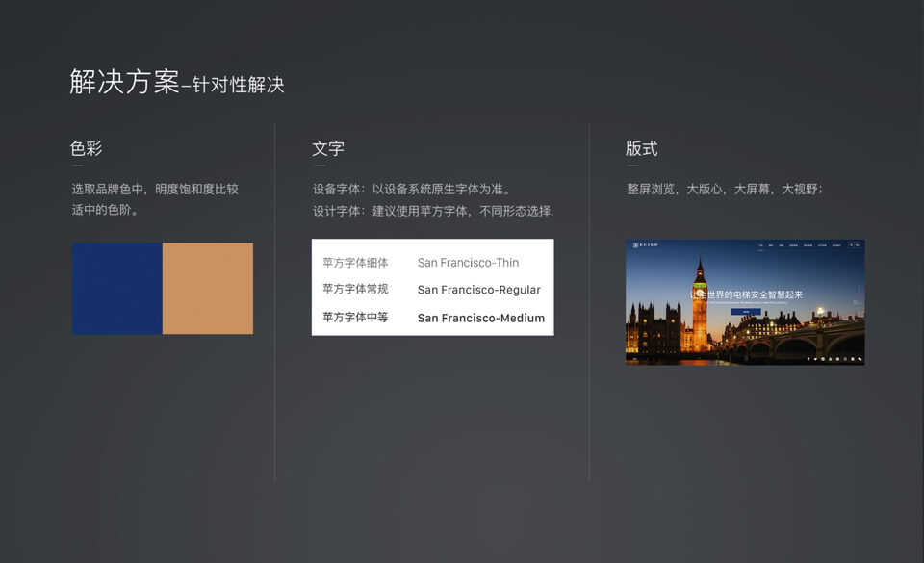Click the navy blue brand color swatch

[116, 289]
